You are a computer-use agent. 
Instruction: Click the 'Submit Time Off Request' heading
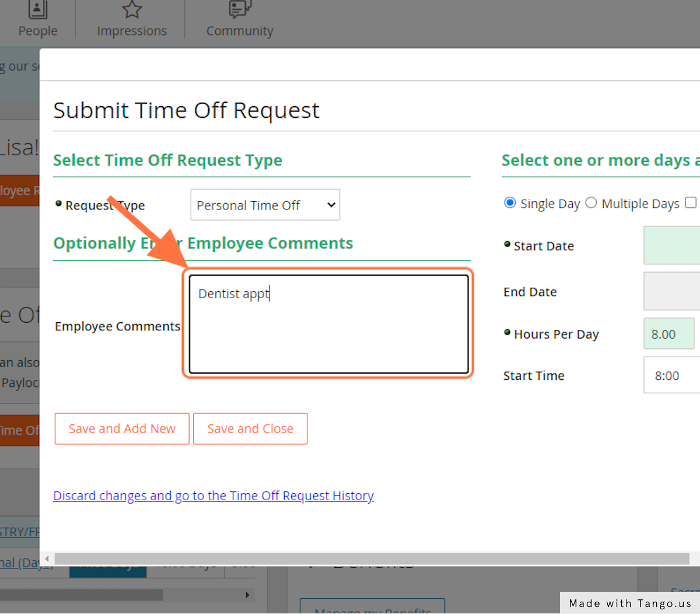click(x=187, y=110)
